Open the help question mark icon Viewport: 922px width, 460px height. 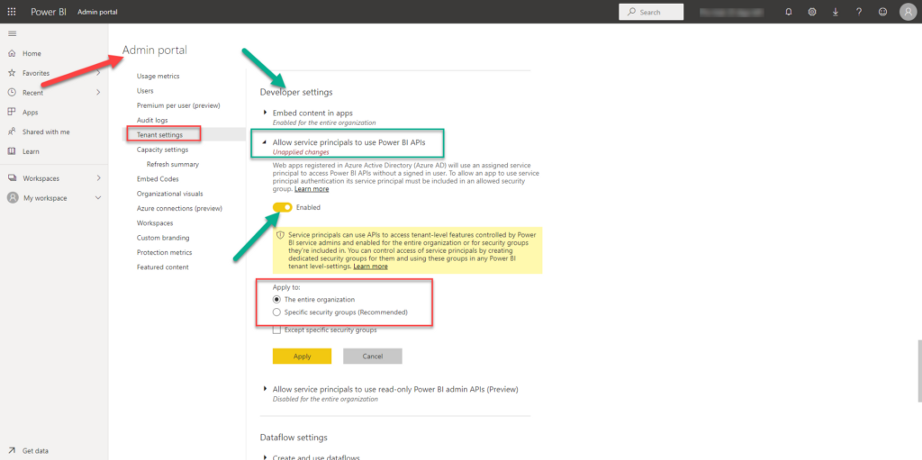pyautogui.click(x=859, y=12)
